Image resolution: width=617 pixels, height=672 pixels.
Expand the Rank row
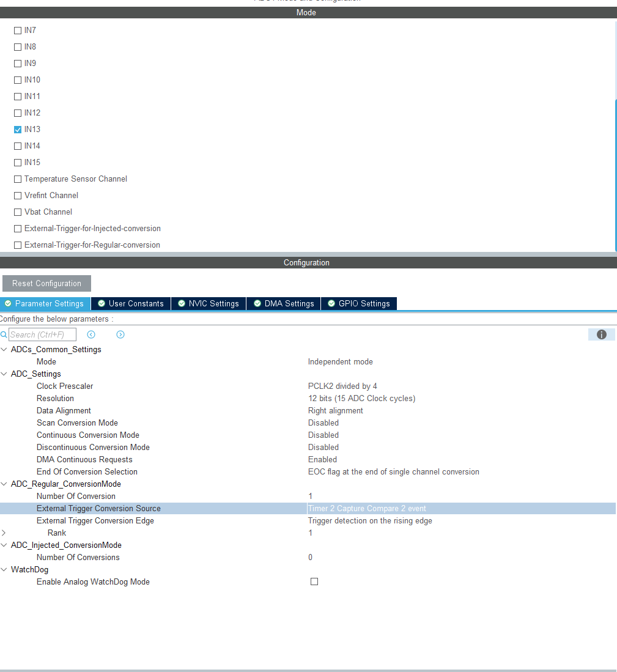click(x=4, y=533)
